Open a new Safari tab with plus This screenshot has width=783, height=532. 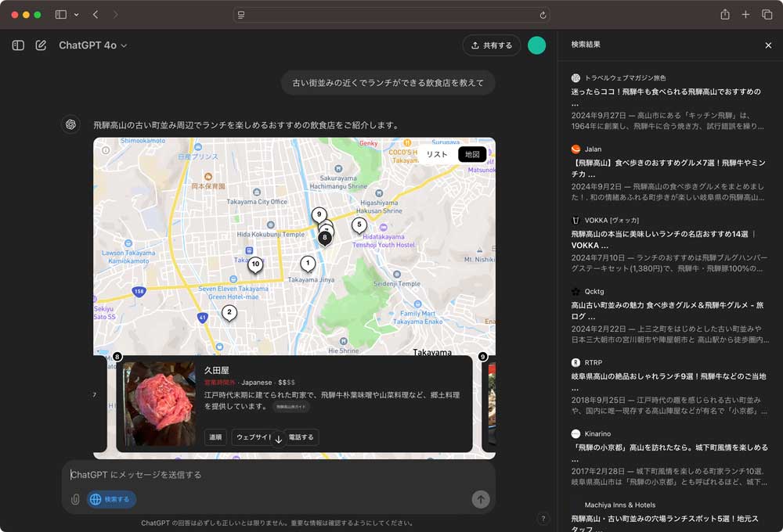click(x=745, y=14)
